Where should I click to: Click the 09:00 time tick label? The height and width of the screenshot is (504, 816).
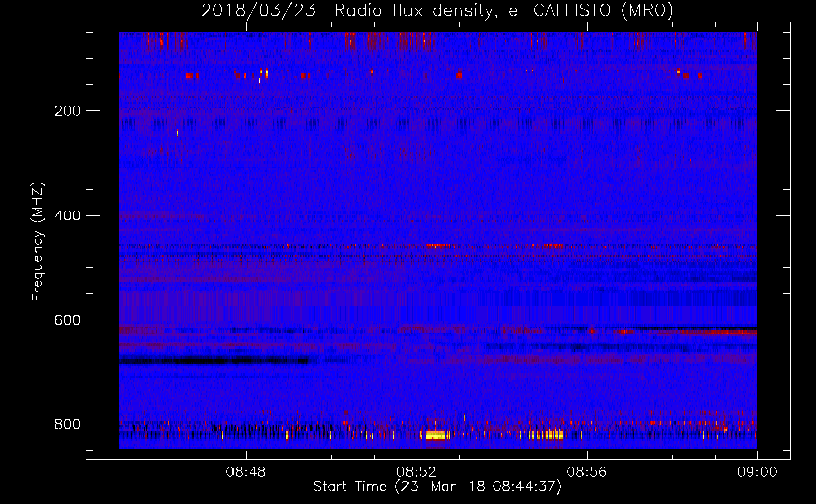pos(757,472)
